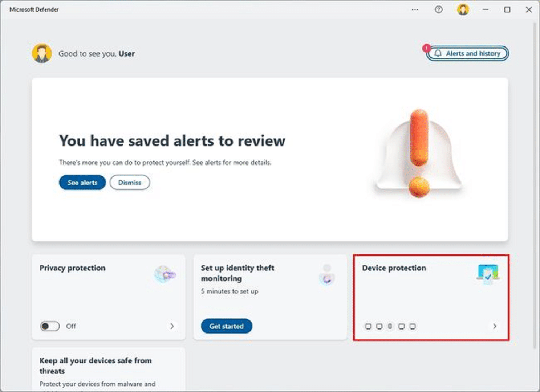Screen dimensions: 540x392
Task: Click the large alert bell illustration
Action: pyautogui.click(x=419, y=153)
